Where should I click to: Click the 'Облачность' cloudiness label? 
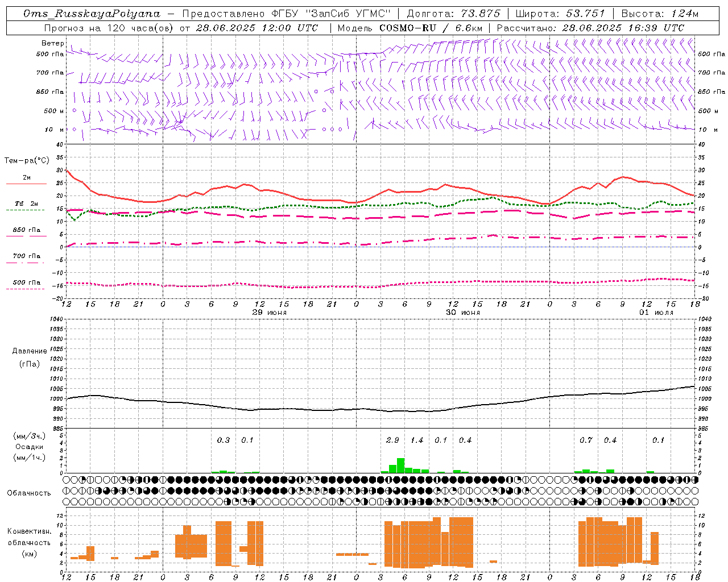tap(29, 493)
